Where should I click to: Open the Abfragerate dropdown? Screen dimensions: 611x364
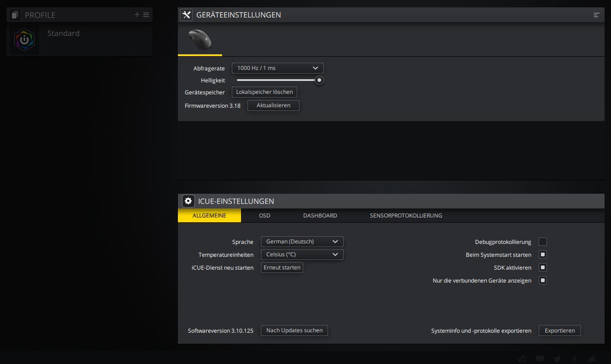click(278, 68)
